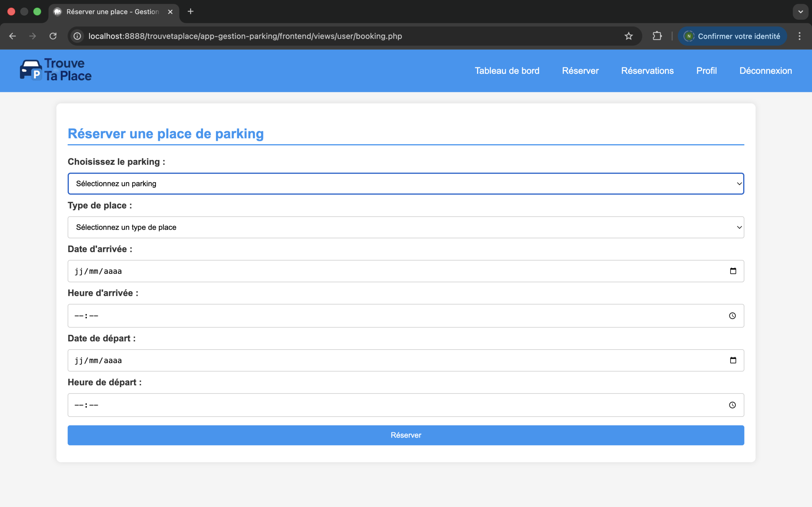Expand the 'Sélectionnez un parking' dropdown
This screenshot has height=507, width=812.
pyautogui.click(x=406, y=184)
